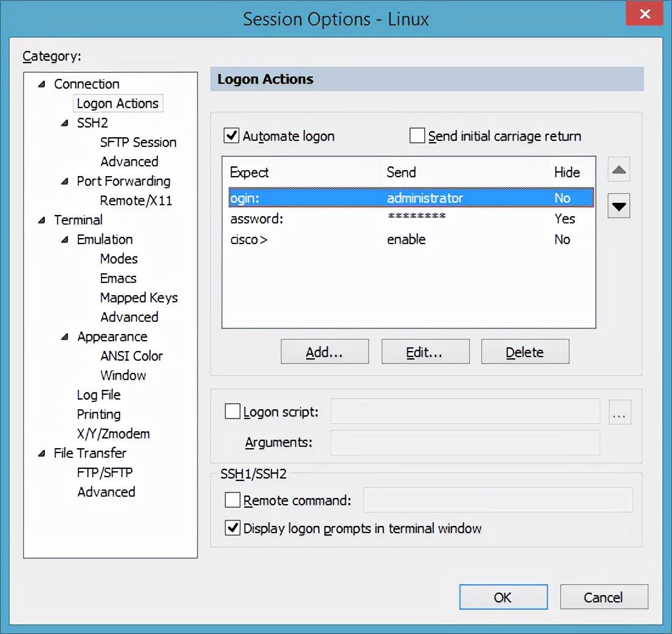Click the masked password send value
The height and width of the screenshot is (634, 672).
pyautogui.click(x=416, y=216)
